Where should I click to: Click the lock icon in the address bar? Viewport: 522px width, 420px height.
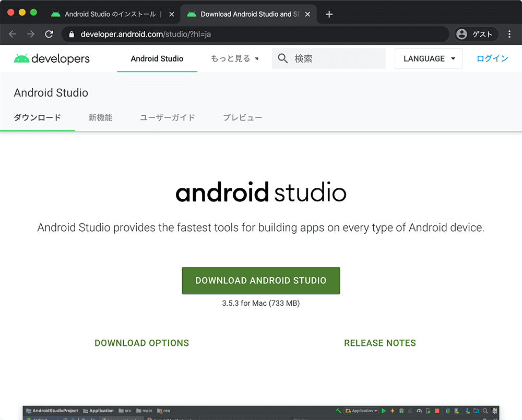[71, 34]
